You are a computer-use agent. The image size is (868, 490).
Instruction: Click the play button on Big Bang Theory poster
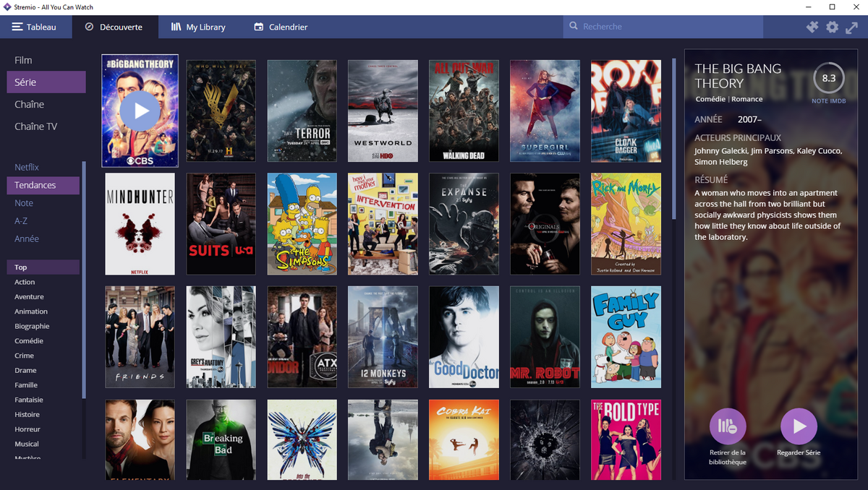tap(140, 111)
